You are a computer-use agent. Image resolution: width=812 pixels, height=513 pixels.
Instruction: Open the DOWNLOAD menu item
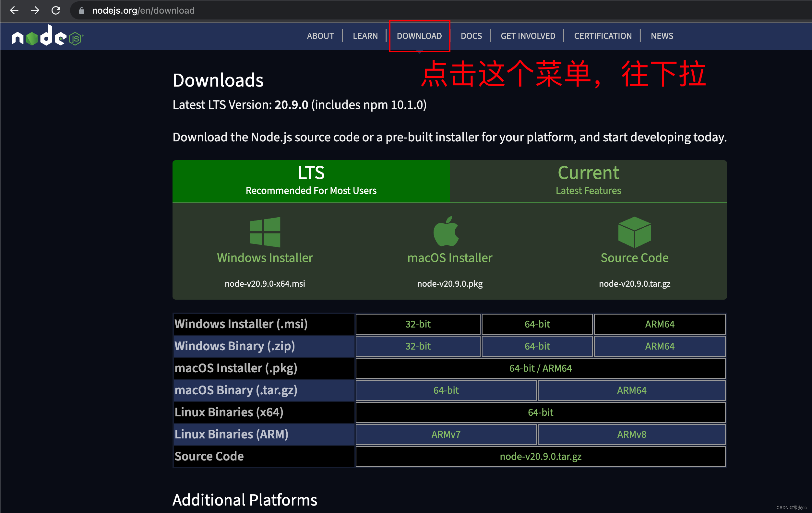[x=419, y=36]
